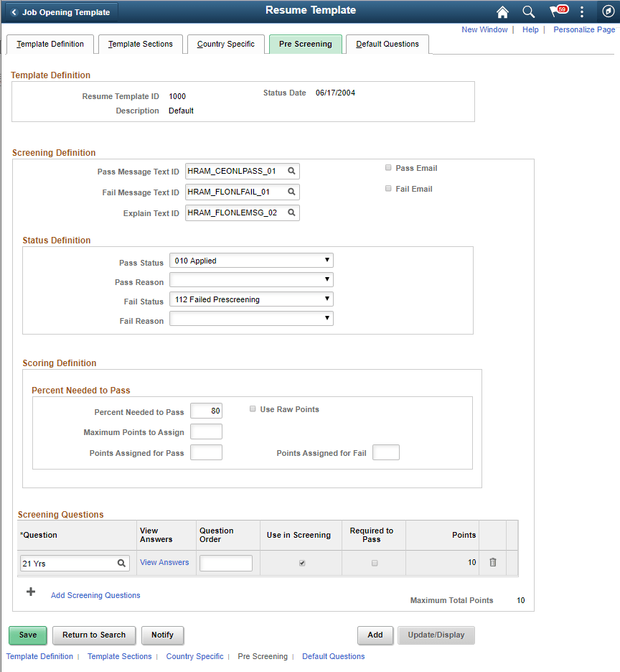Expand the Fail Status dropdown
Viewport: 620px width, 672px height.
pyautogui.click(x=251, y=299)
